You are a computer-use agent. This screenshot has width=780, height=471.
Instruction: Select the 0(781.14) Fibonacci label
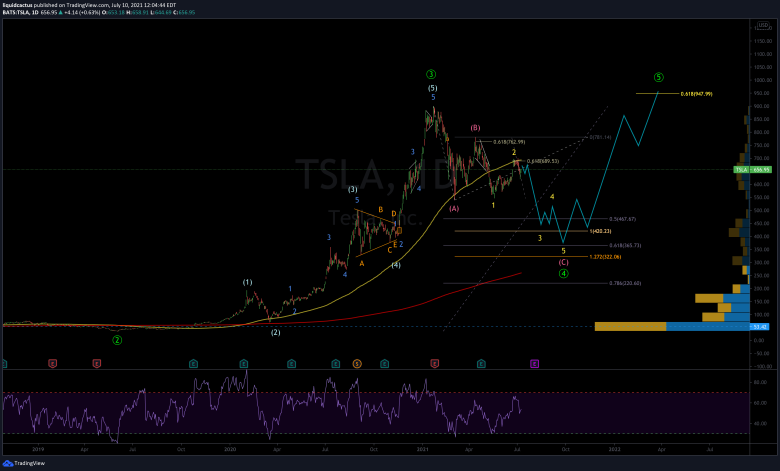pyautogui.click(x=600, y=137)
